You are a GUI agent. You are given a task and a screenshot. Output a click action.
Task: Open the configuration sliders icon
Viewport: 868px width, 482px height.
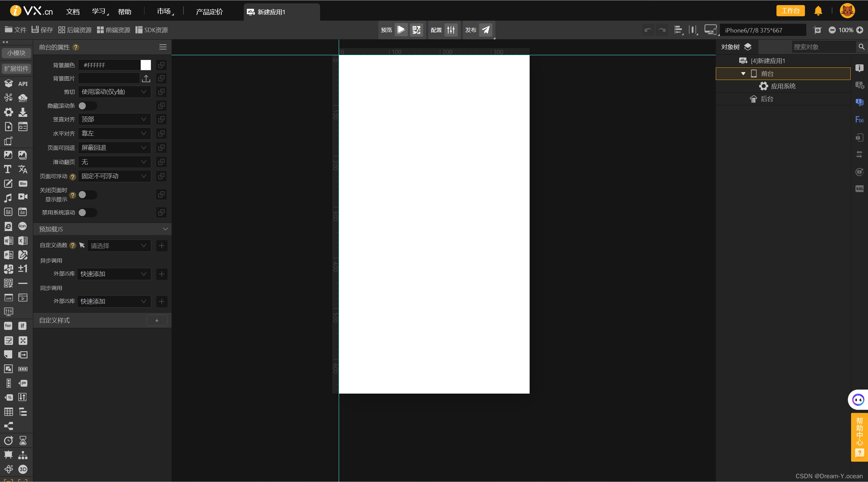click(x=451, y=30)
